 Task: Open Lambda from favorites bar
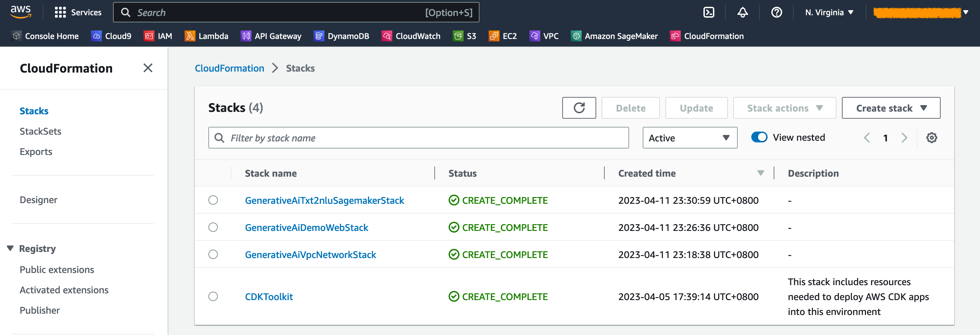(207, 36)
